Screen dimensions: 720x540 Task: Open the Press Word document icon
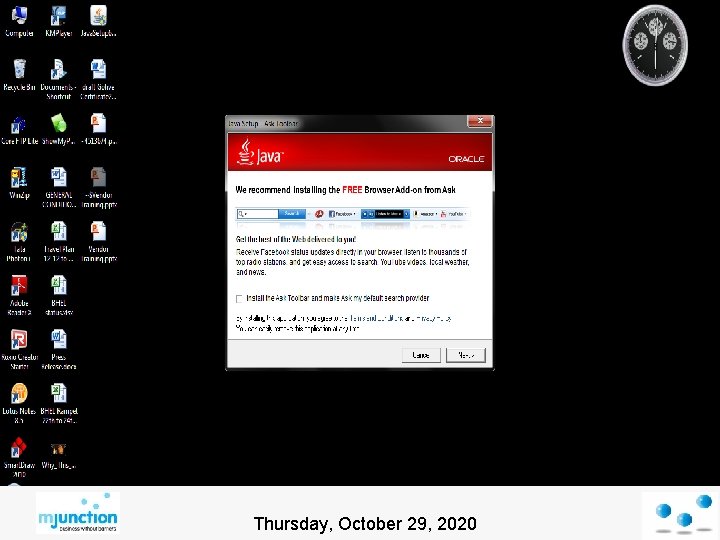point(58,349)
